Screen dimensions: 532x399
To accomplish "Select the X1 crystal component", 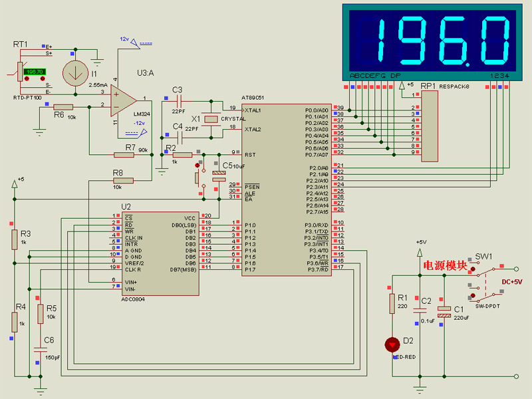I will [x=211, y=119].
